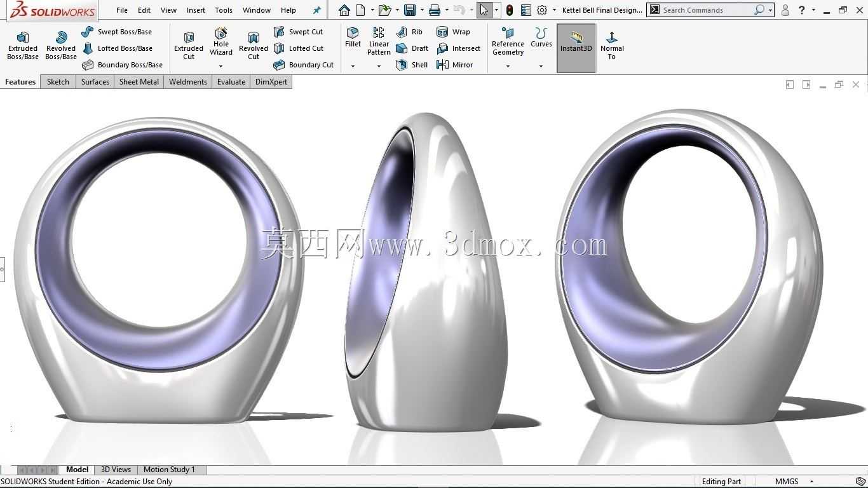Expand the Reference Geometry dropdown arrow
The image size is (868, 488).
coord(508,66)
